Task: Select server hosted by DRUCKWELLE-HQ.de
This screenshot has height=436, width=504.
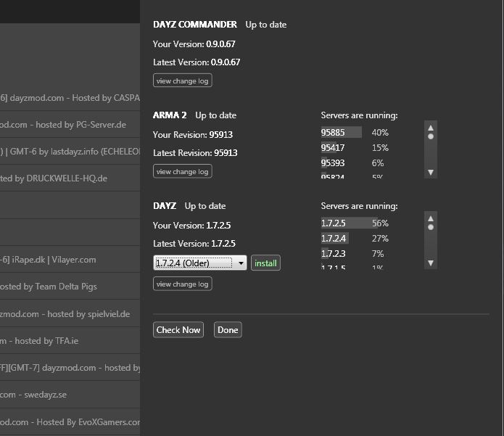Action: (70, 178)
